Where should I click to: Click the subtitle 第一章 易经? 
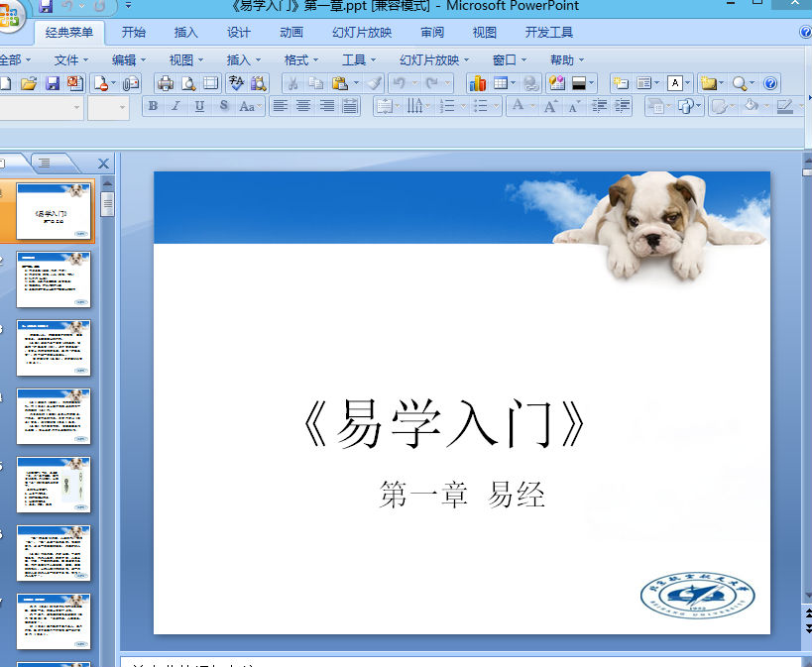point(462,494)
